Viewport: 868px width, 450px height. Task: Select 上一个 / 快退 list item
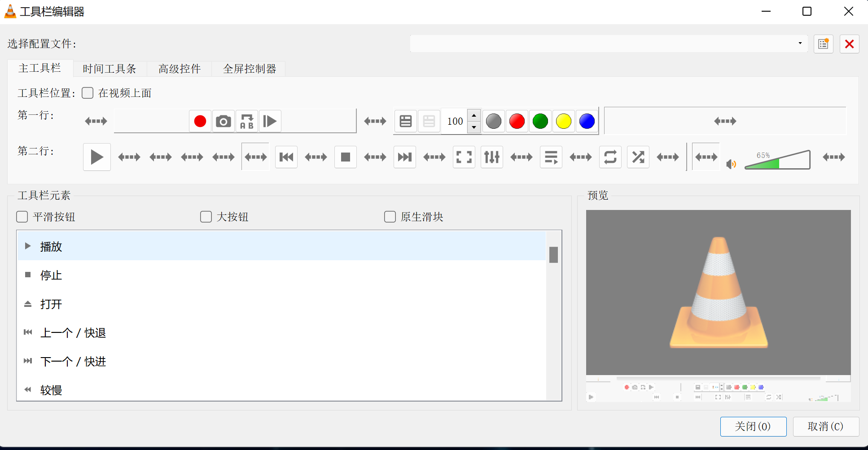pyautogui.click(x=281, y=332)
